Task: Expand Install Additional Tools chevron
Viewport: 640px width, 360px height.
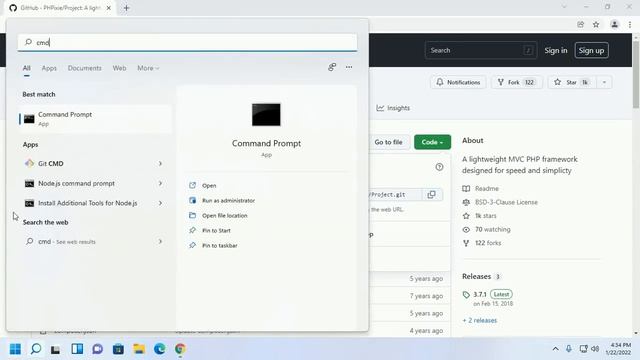Action: [160, 203]
